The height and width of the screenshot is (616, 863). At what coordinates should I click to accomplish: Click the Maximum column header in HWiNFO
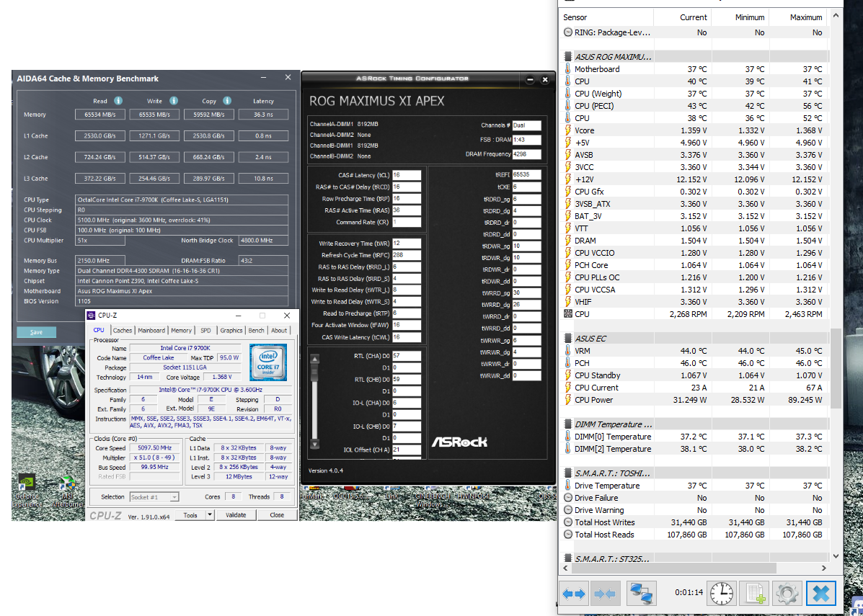pyautogui.click(x=797, y=17)
